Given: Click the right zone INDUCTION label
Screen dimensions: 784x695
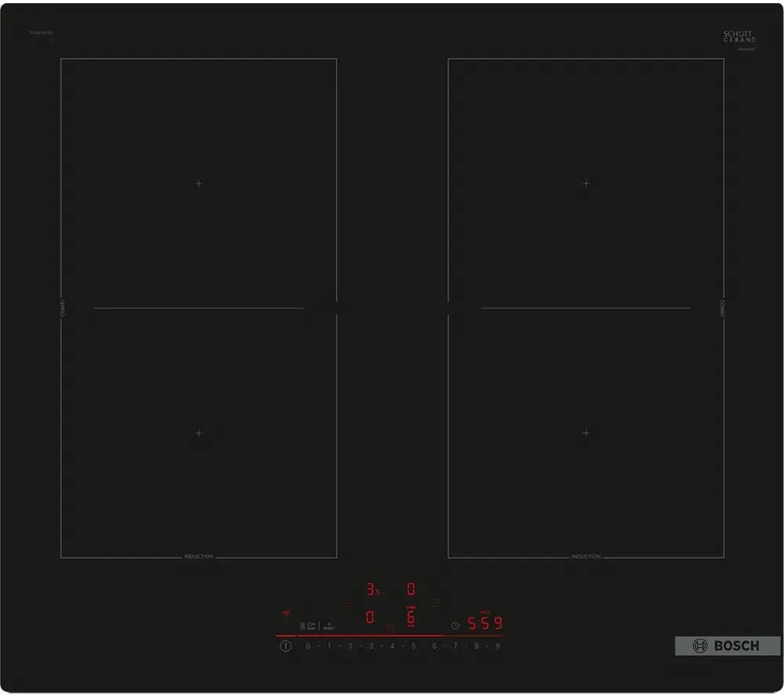Looking at the screenshot, I should click(x=586, y=556).
